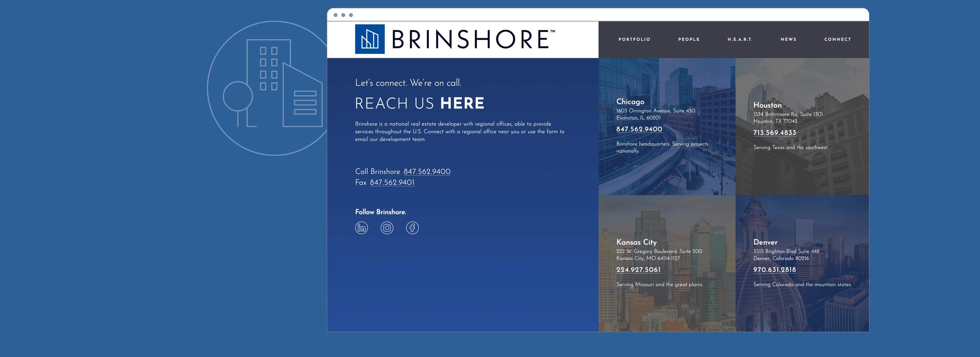Go to the People page

(688, 40)
